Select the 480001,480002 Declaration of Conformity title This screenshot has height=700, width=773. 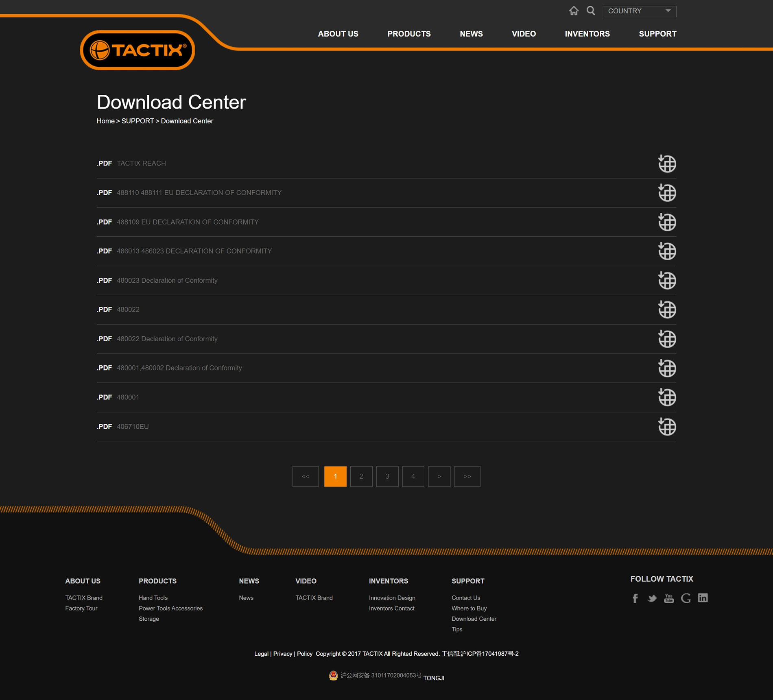179,368
